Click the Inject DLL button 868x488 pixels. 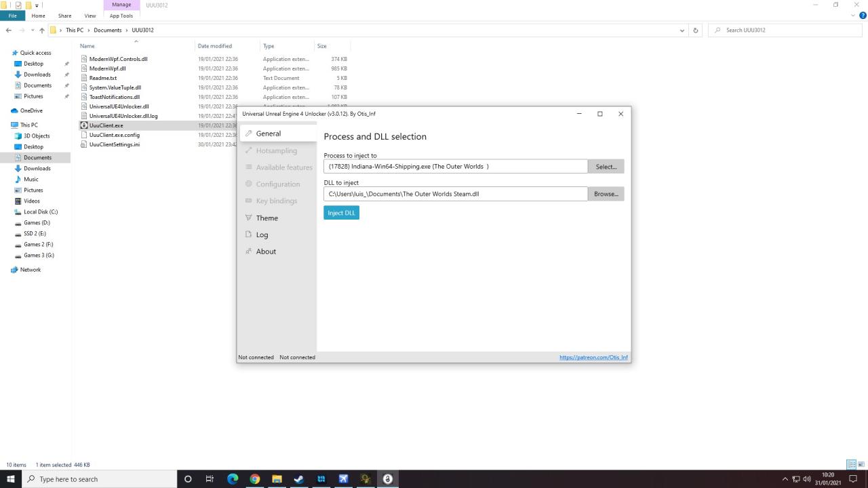(341, 213)
